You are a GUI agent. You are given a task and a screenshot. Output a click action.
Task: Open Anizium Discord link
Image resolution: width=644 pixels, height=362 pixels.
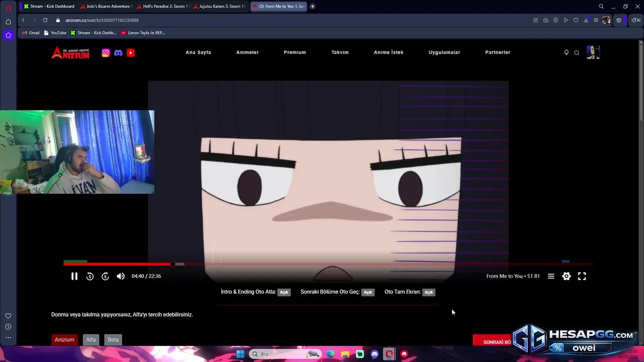click(x=118, y=53)
